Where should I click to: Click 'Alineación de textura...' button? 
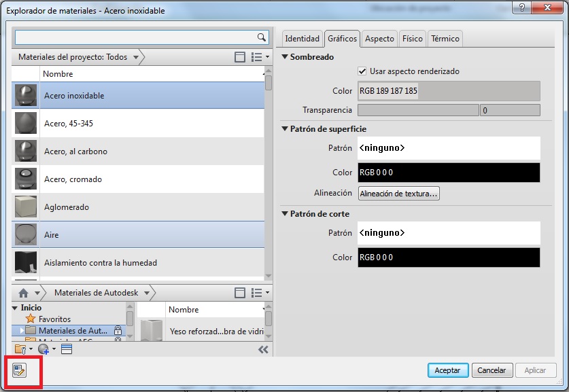399,194
